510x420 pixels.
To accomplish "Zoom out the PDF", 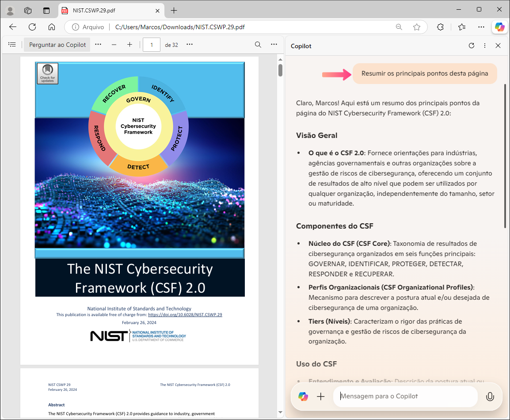I will coord(114,45).
